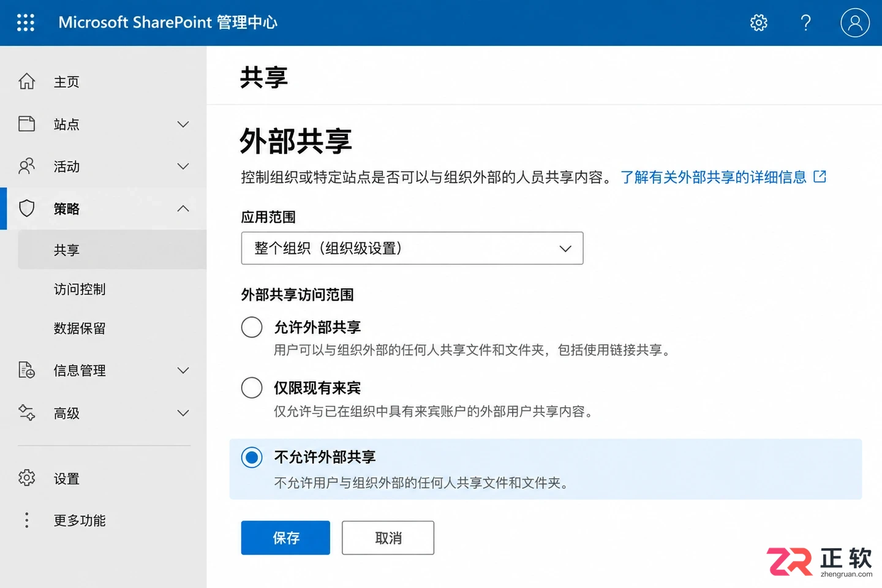The image size is (882, 588).
Task: Expand the 信息管理 section chevron
Action: [183, 371]
